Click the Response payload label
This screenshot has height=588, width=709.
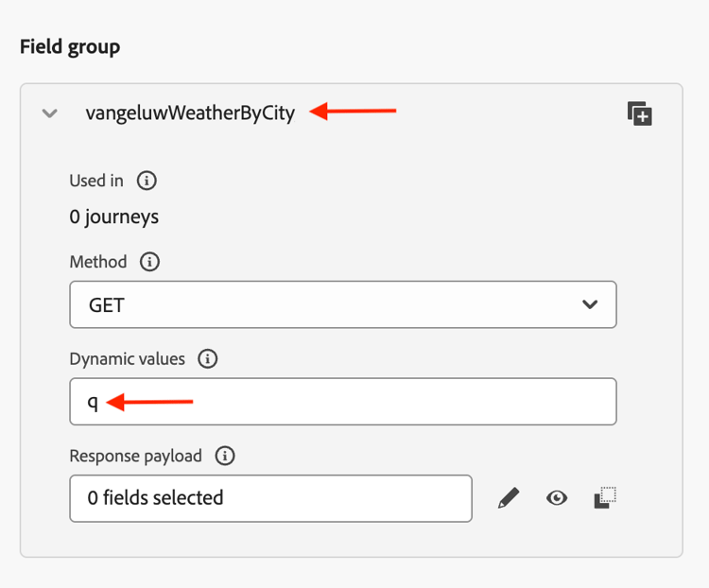click(x=135, y=456)
